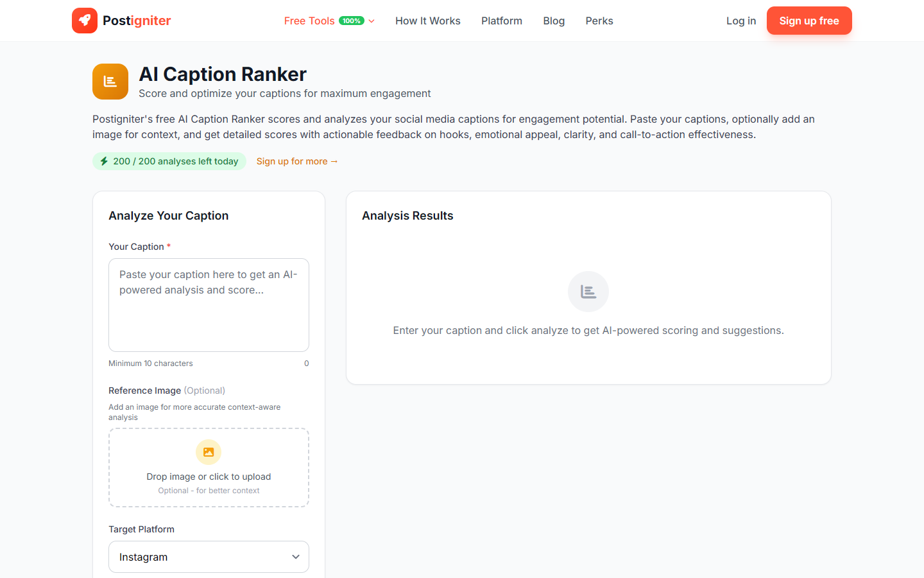Screen dimensions: 924x578
Task: Open the Blog navigation link
Action: tap(553, 21)
